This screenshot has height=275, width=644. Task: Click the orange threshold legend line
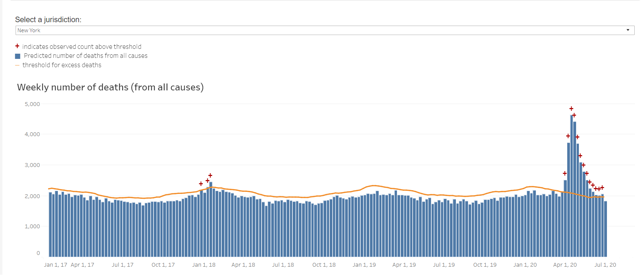17,65
